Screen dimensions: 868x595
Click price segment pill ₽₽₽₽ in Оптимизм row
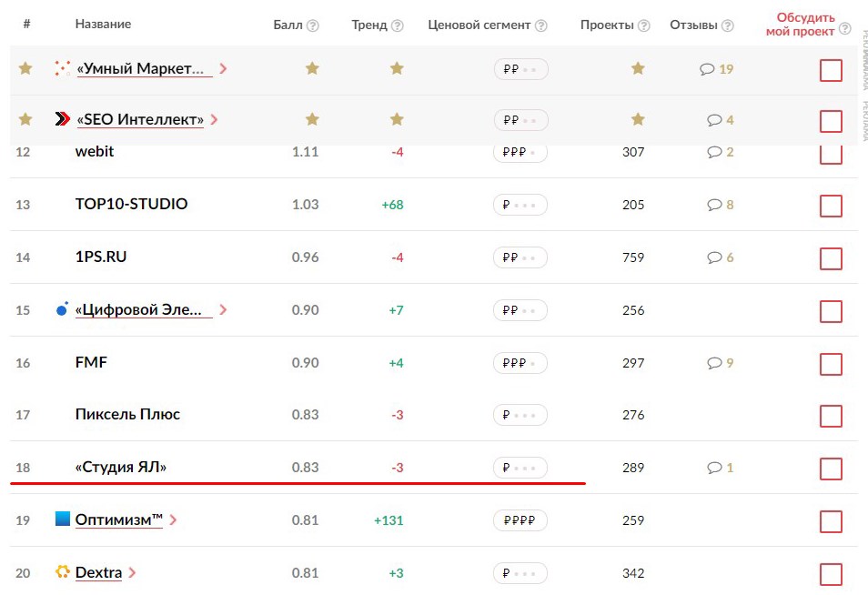(x=520, y=520)
